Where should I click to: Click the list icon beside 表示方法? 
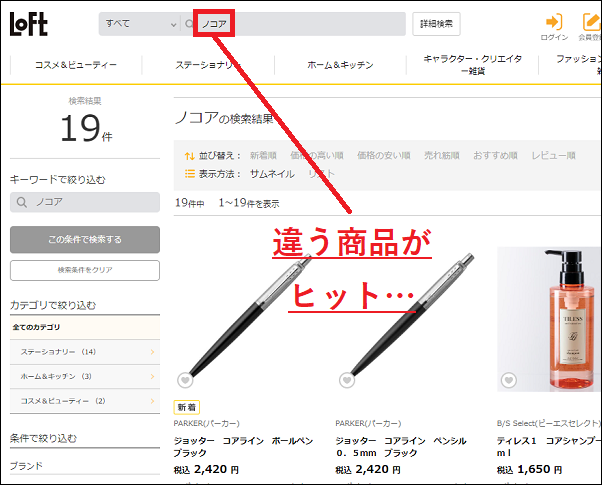pos(190,173)
